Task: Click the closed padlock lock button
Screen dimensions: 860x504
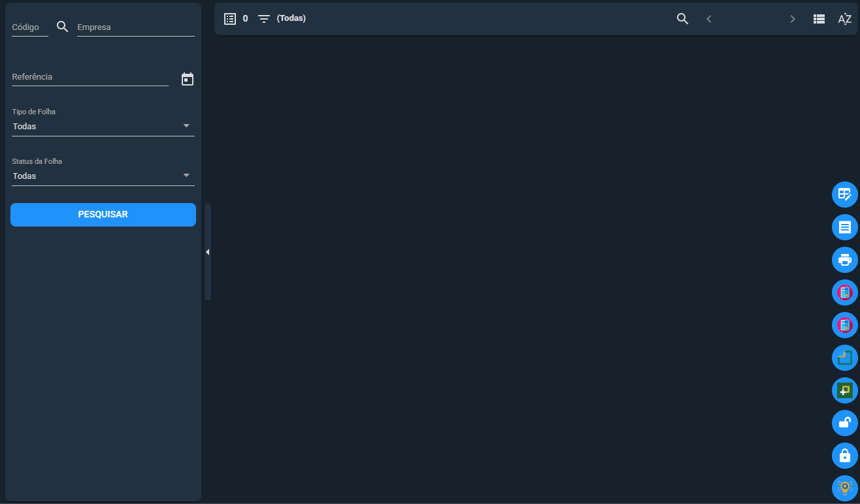Action: 845,456
